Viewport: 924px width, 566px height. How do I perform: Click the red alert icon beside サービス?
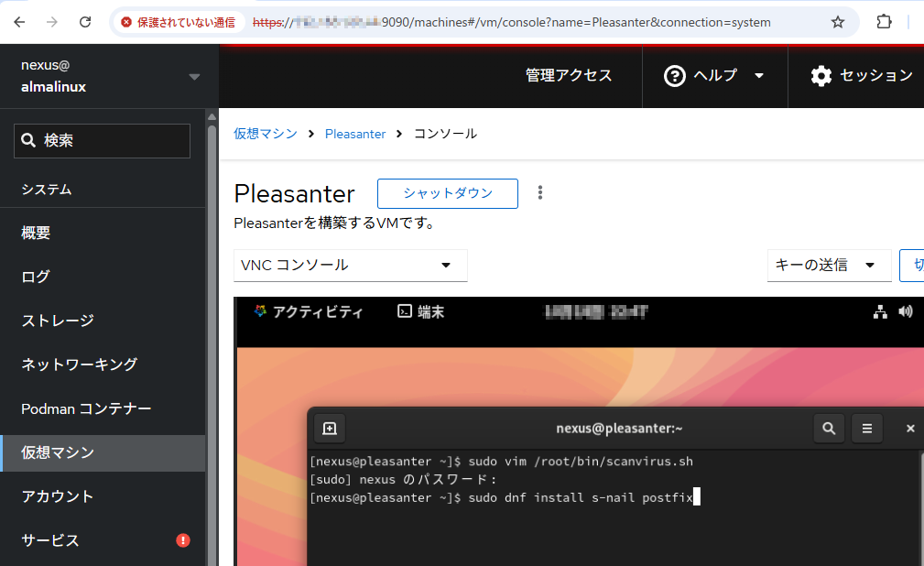coord(183,540)
